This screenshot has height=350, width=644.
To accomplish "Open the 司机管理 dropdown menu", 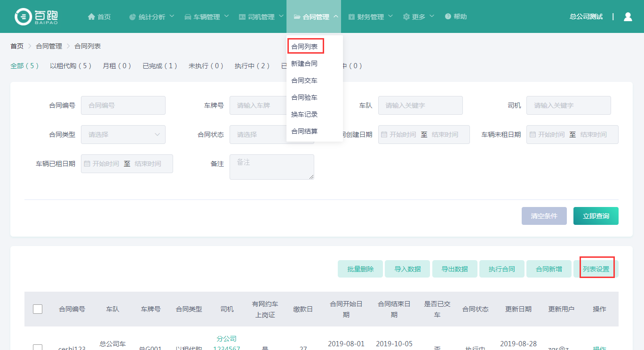I will pyautogui.click(x=261, y=17).
